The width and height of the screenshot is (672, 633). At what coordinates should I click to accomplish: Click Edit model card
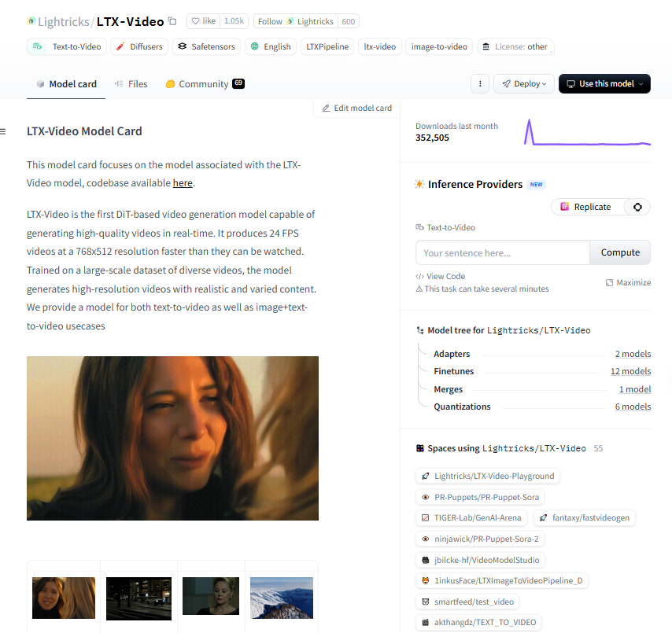click(x=357, y=108)
